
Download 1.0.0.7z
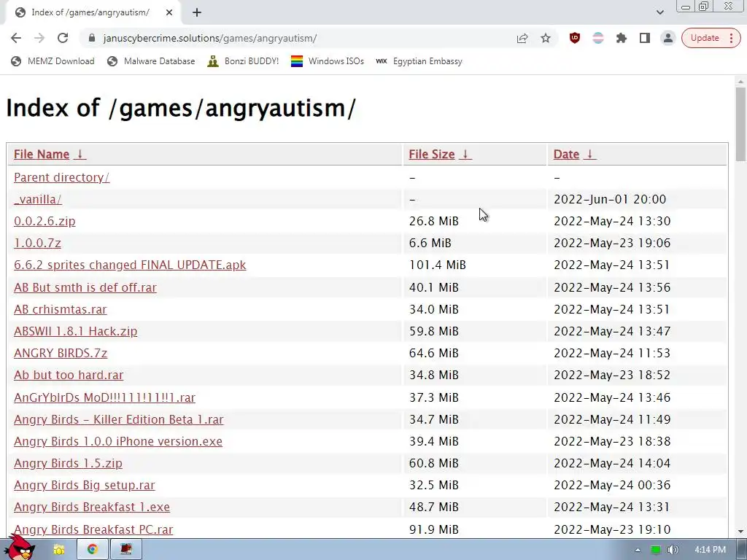click(x=37, y=243)
